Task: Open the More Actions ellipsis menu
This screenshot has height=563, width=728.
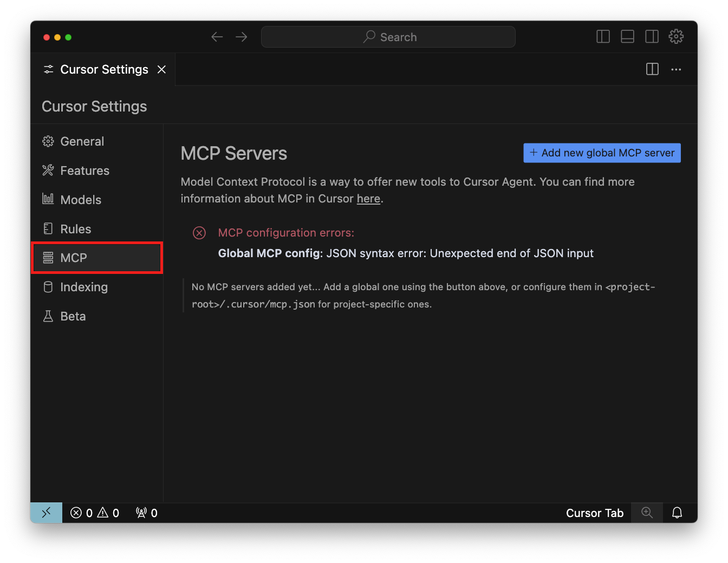Action: pos(676,69)
